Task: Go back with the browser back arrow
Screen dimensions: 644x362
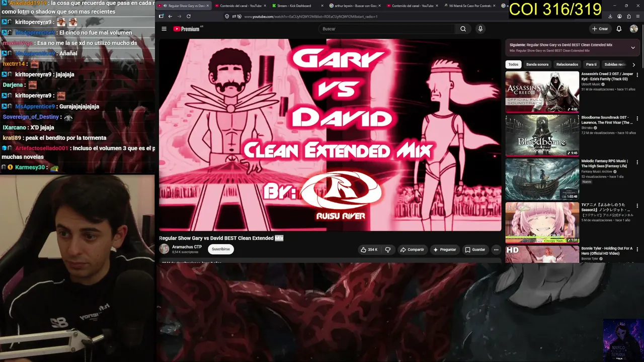Action: (x=170, y=16)
